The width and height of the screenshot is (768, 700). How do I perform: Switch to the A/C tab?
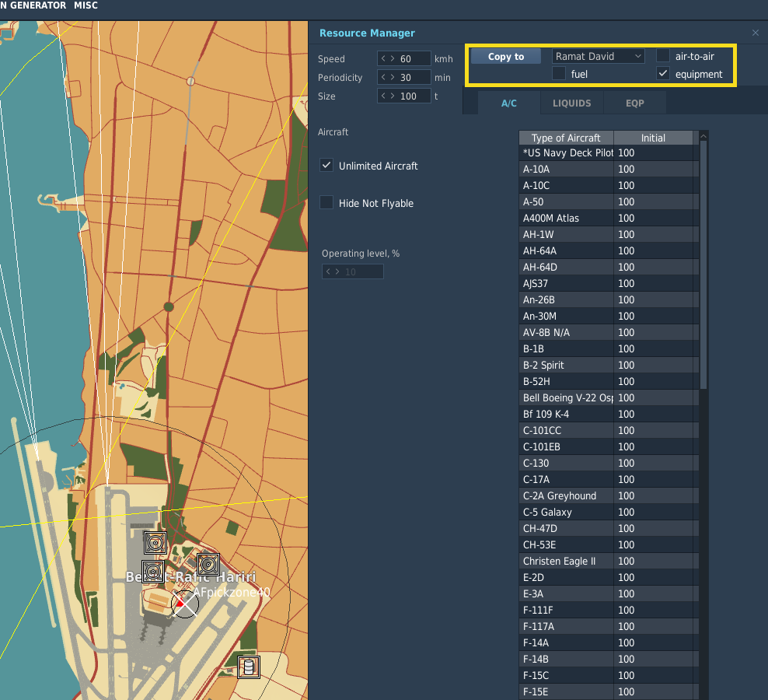(x=509, y=103)
